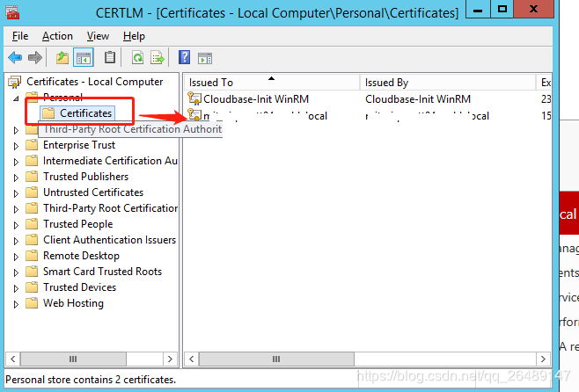Viewport: 579px width, 392px height.
Task: Click the export list toolbar icon
Action: coord(158,58)
